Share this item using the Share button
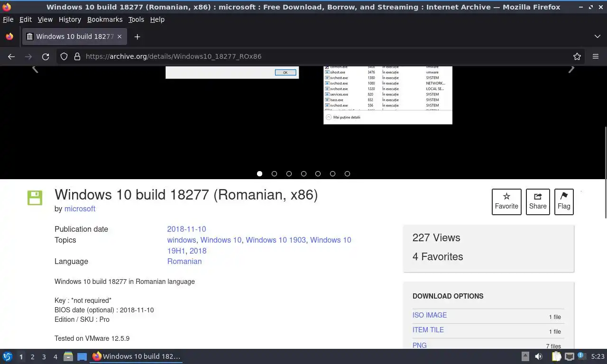The width and height of the screenshot is (607, 364). pyautogui.click(x=538, y=201)
